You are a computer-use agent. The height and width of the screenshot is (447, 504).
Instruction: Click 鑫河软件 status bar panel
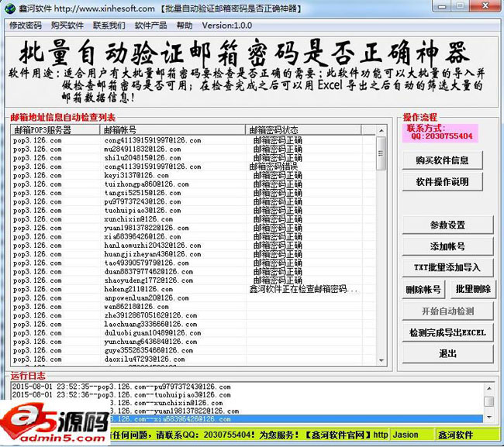coord(466,435)
